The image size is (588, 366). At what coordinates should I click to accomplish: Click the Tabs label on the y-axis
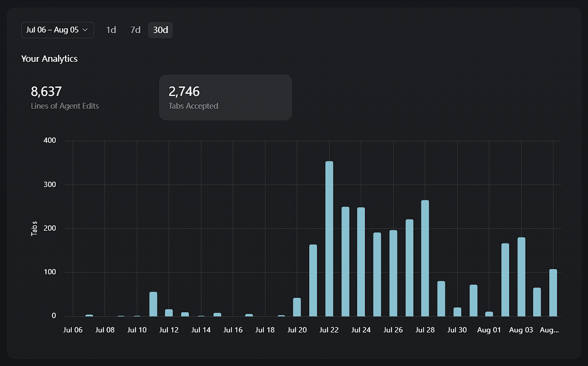point(35,228)
